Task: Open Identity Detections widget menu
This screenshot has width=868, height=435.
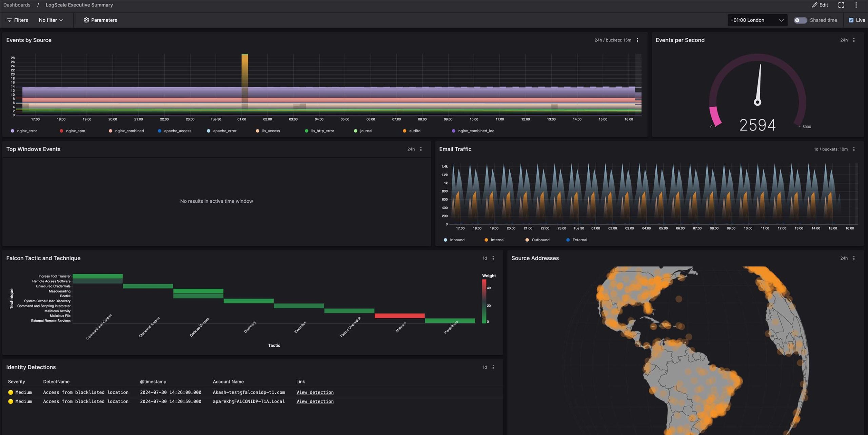Action: [493, 367]
